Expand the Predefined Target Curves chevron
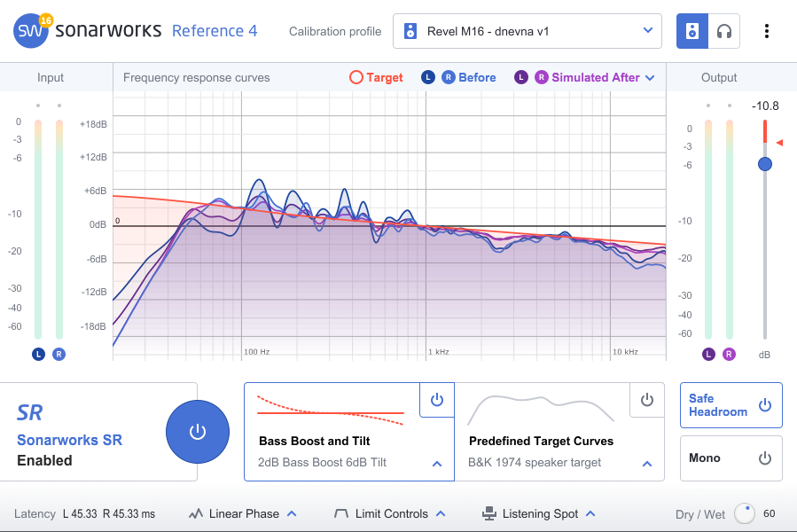 [647, 464]
